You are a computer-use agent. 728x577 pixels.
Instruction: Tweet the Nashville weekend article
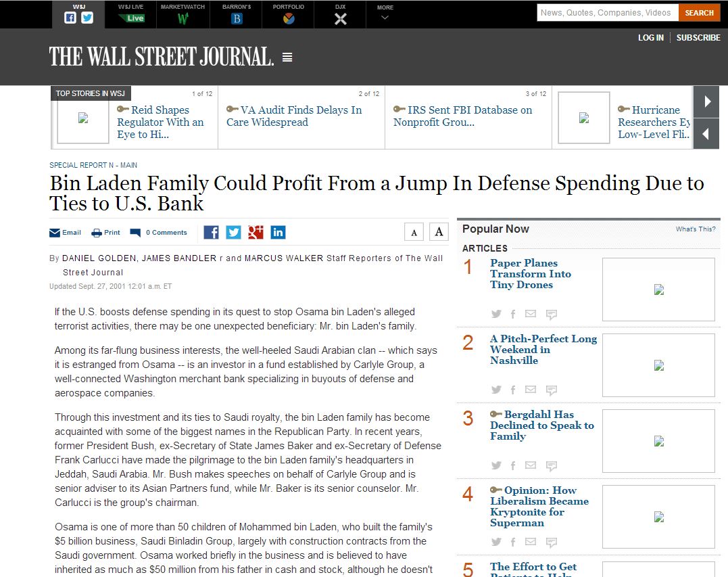496,390
